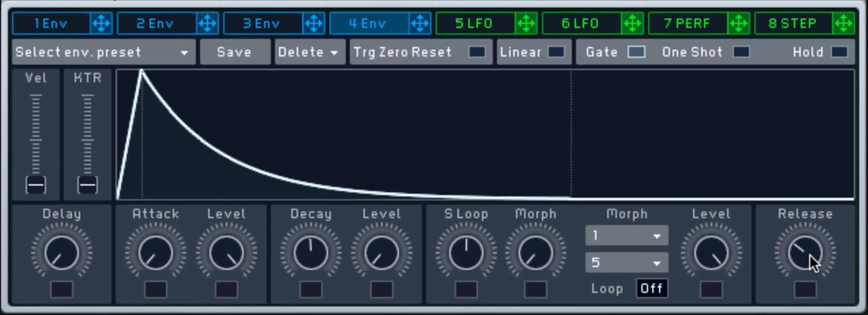Open the 6 LFO tab
This screenshot has height=315, width=868.
pyautogui.click(x=581, y=23)
